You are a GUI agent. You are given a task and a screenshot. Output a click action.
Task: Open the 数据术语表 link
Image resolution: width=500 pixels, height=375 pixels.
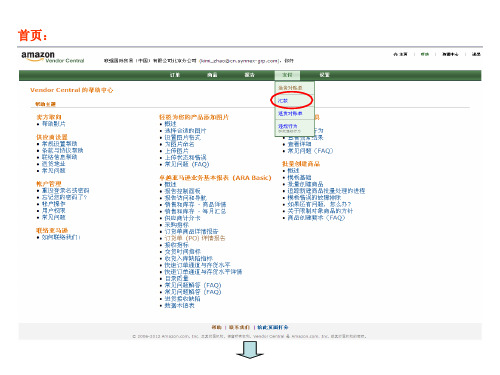[179, 305]
